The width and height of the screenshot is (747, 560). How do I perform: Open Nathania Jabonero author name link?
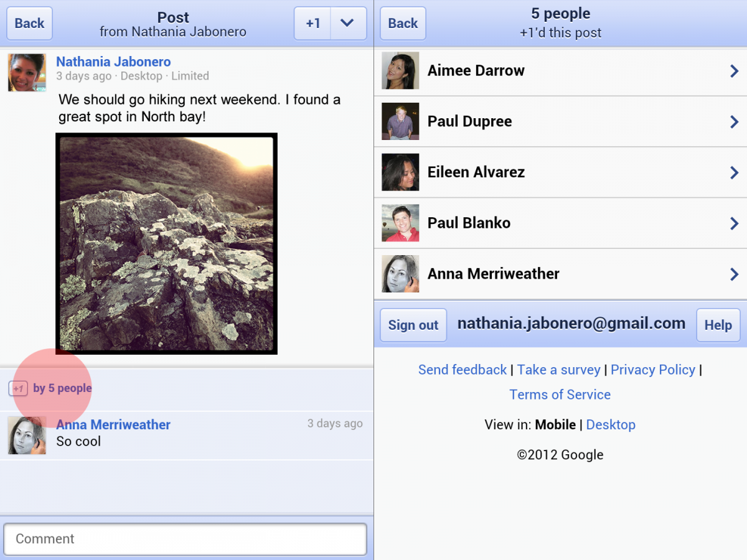coord(113,62)
